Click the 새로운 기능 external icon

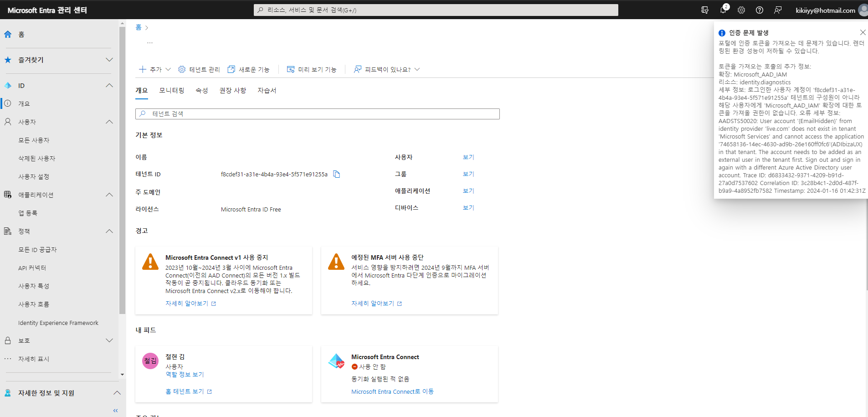(231, 69)
